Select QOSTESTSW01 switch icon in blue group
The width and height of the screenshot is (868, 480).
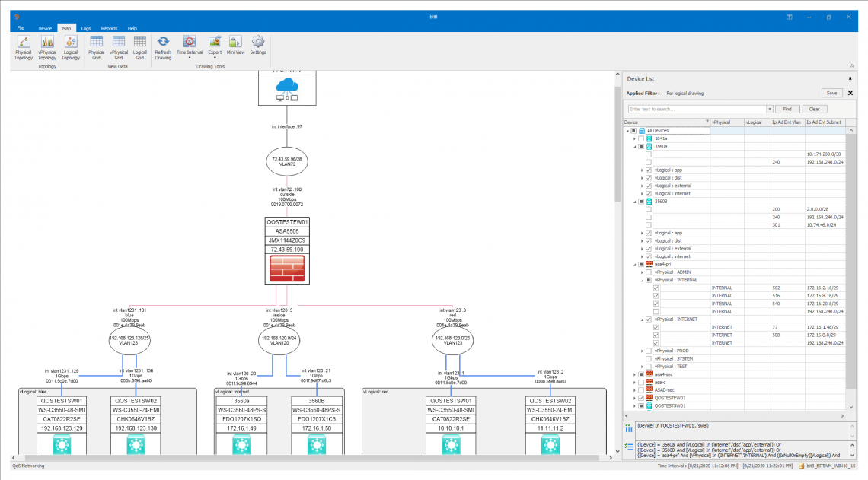62,444
